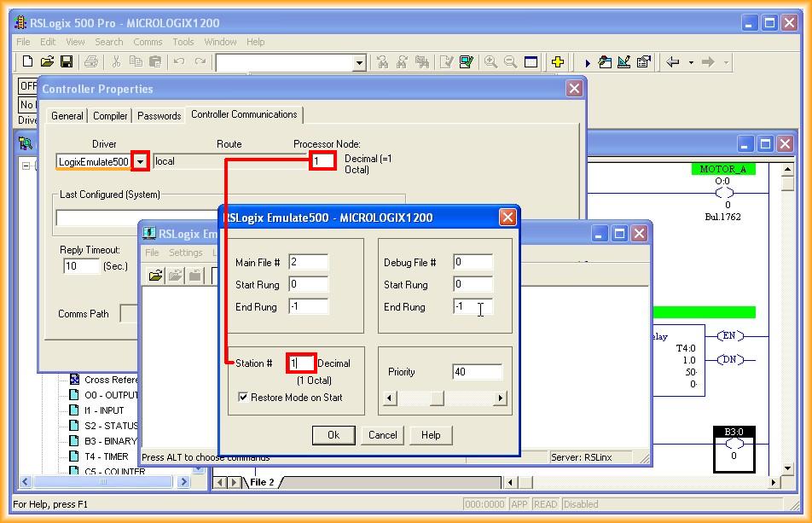
Task: Switch to the Compiler tab
Action: [110, 115]
